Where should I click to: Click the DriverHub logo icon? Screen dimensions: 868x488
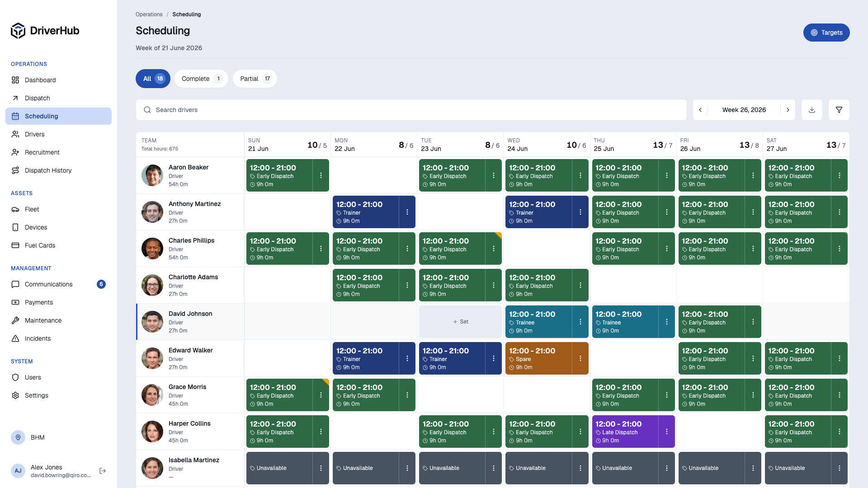[x=18, y=31]
